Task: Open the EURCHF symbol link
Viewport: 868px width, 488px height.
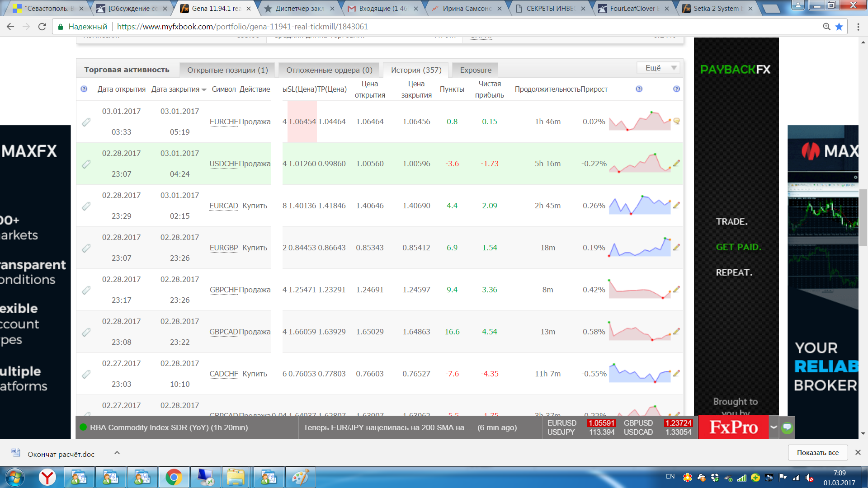Action: [x=224, y=122]
